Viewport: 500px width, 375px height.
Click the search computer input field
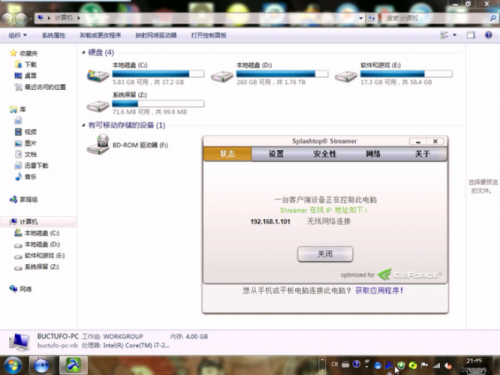(x=435, y=18)
